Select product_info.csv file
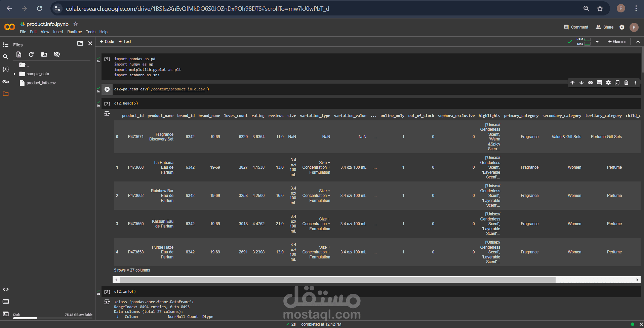644x328 pixels. click(41, 83)
